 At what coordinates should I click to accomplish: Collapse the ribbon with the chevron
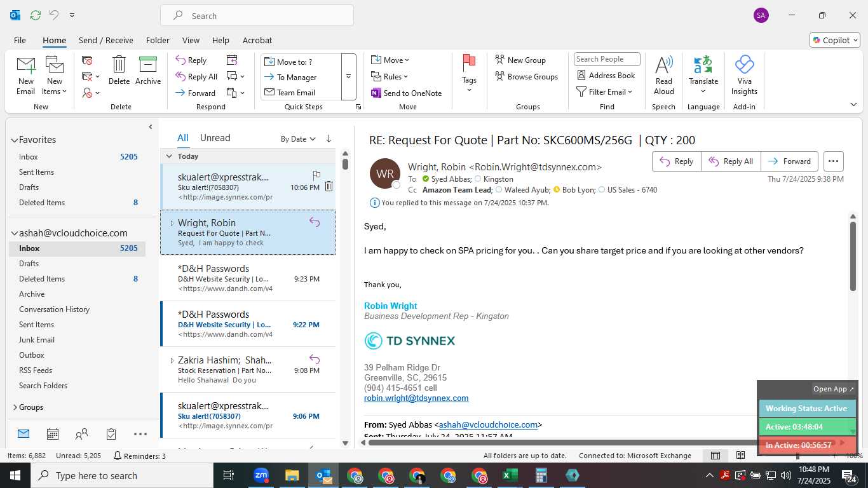853,104
